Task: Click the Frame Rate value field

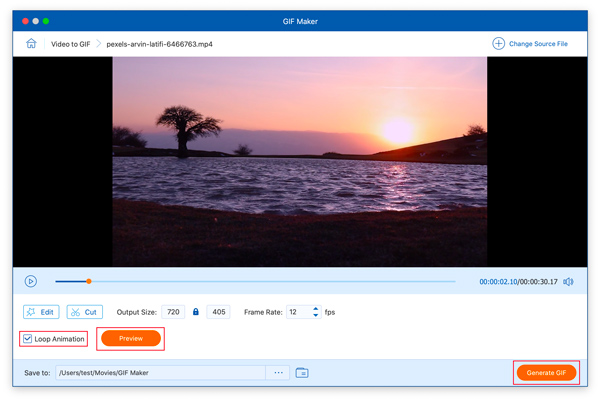Action: pyautogui.click(x=300, y=312)
